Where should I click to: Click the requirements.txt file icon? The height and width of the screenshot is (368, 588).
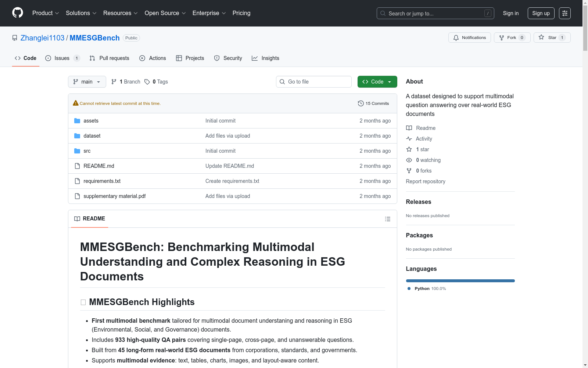(x=77, y=181)
